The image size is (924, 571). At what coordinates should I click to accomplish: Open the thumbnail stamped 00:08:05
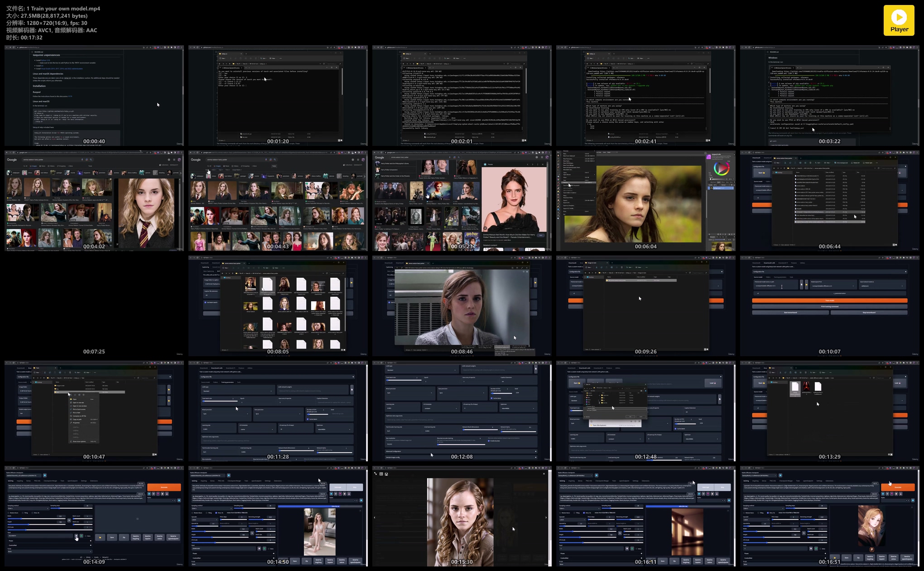pyautogui.click(x=278, y=306)
